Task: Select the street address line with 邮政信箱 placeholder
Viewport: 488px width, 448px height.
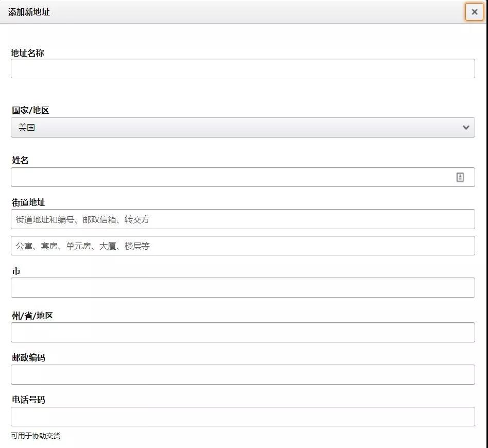Action: pos(242,219)
